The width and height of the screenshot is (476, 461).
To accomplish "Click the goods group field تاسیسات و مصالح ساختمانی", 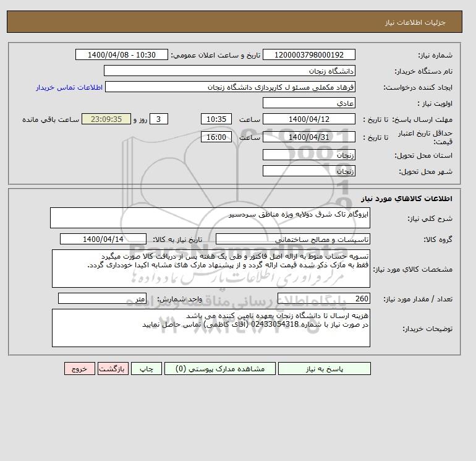I will pyautogui.click(x=292, y=239).
